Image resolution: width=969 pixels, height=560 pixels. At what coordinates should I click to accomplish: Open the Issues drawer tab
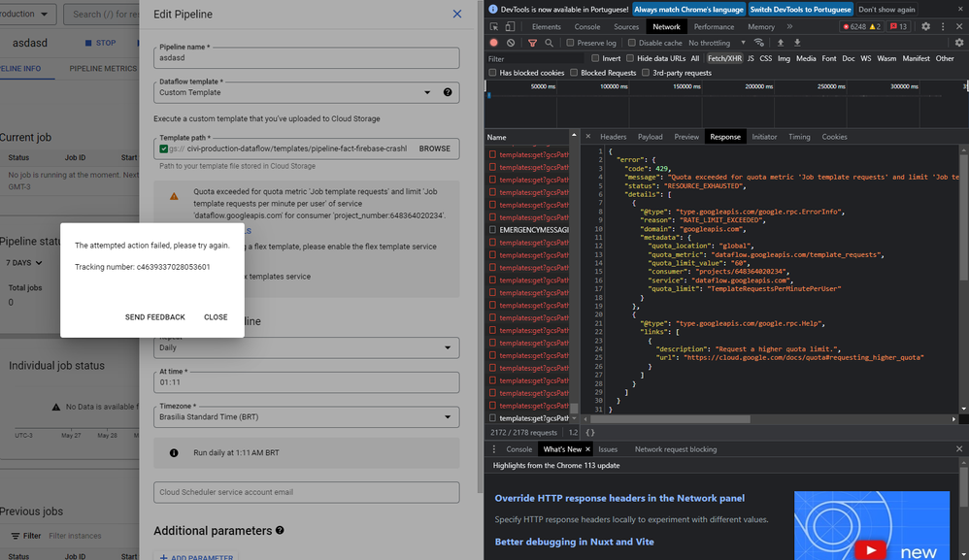pos(608,448)
